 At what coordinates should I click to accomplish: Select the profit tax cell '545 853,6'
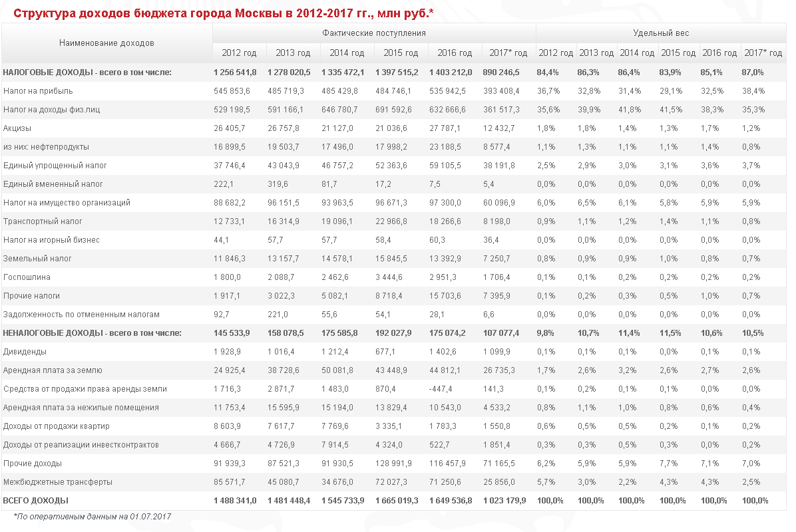tap(232, 91)
